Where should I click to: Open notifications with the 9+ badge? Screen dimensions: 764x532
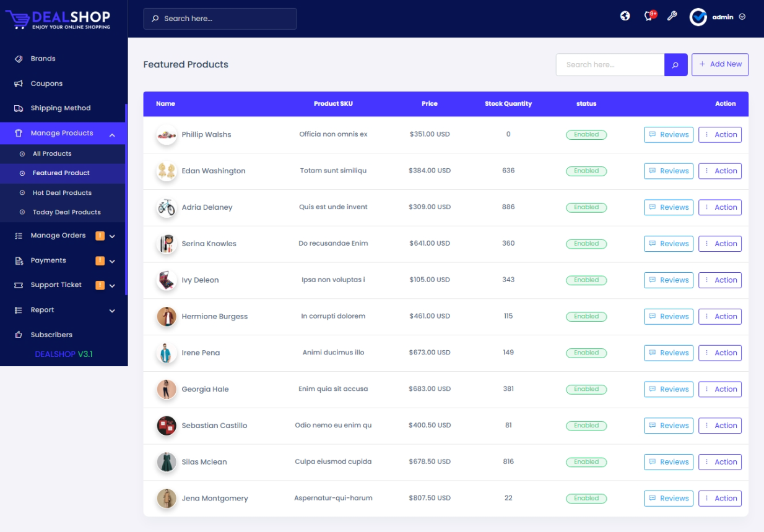pos(649,16)
